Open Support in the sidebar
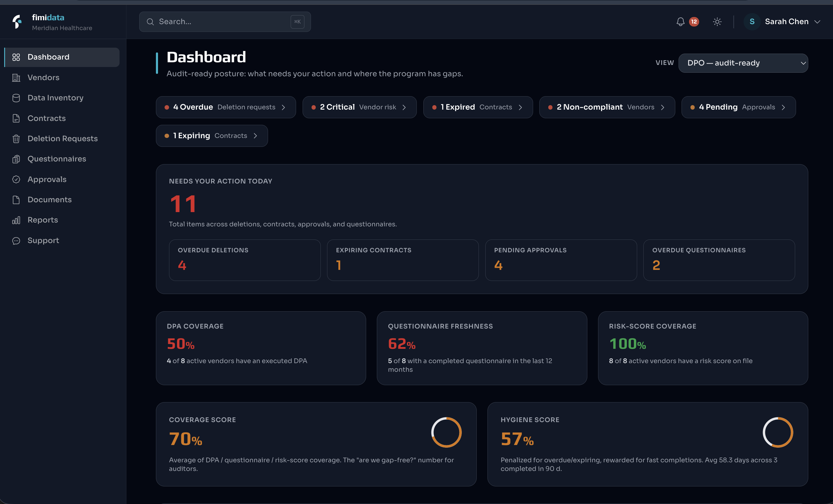This screenshot has width=833, height=504. point(62,240)
